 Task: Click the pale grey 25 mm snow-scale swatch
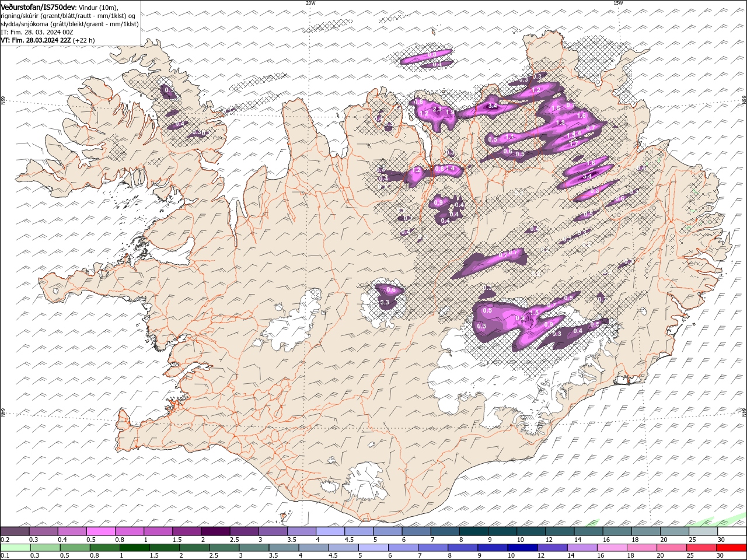tap(703, 531)
